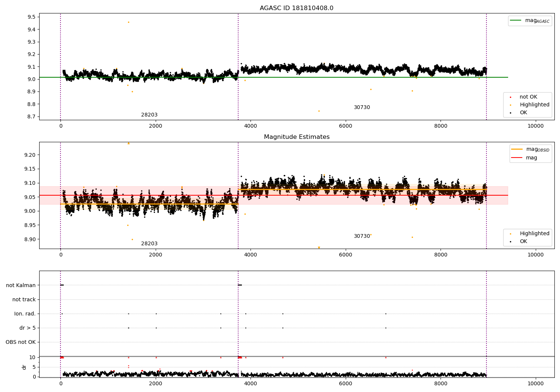The image size is (560, 392).
Task: Click the "dr > 5" row label
Action: pos(28,328)
